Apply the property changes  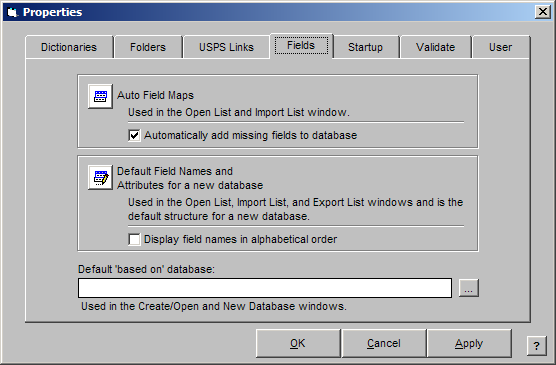point(469,343)
